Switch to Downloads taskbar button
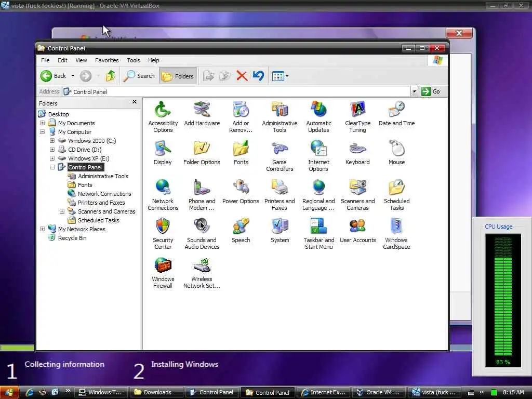Image resolution: width=532 pixels, height=399 pixels. [157, 392]
